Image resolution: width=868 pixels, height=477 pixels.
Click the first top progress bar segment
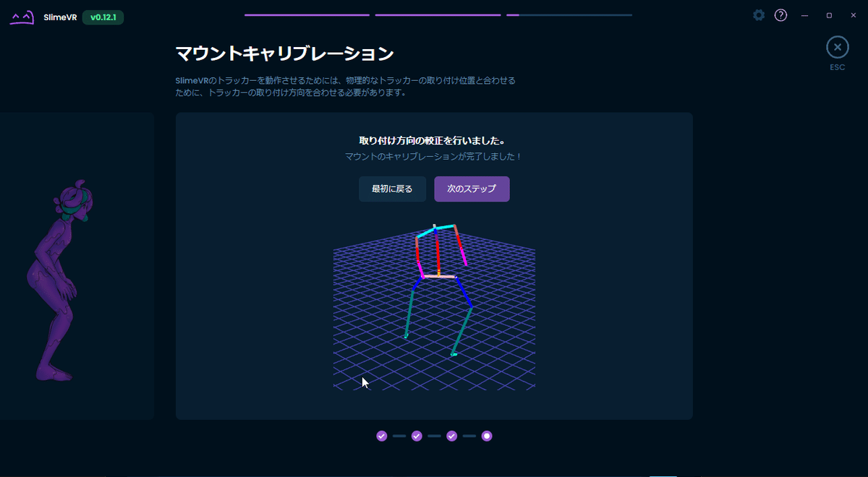307,14
